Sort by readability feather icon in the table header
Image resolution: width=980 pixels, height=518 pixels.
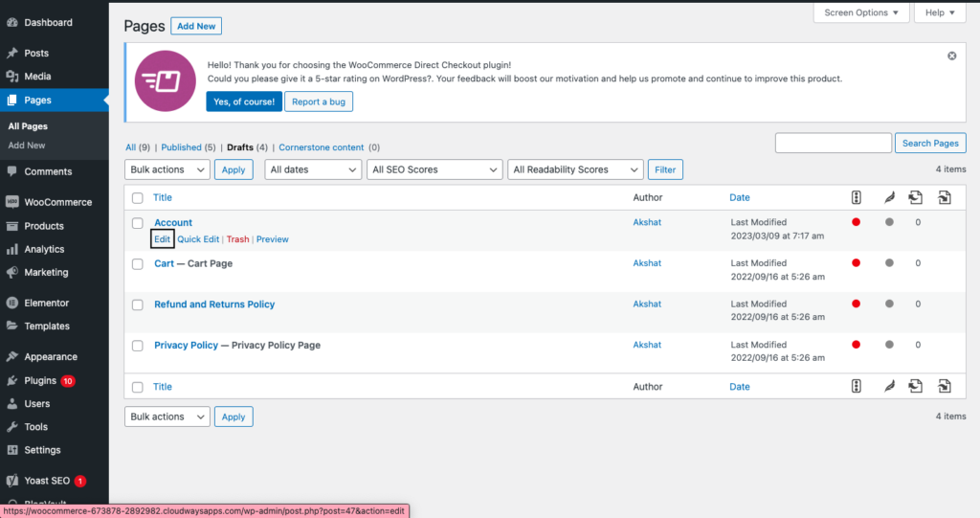(889, 197)
